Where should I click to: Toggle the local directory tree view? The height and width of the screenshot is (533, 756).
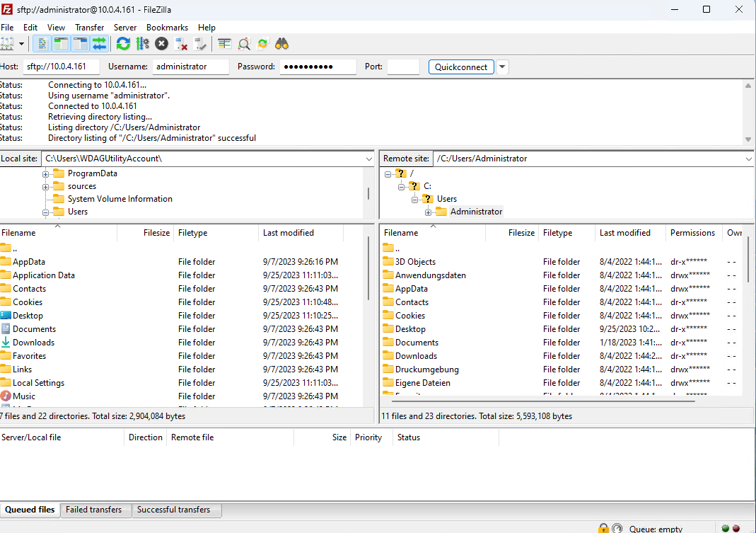60,43
